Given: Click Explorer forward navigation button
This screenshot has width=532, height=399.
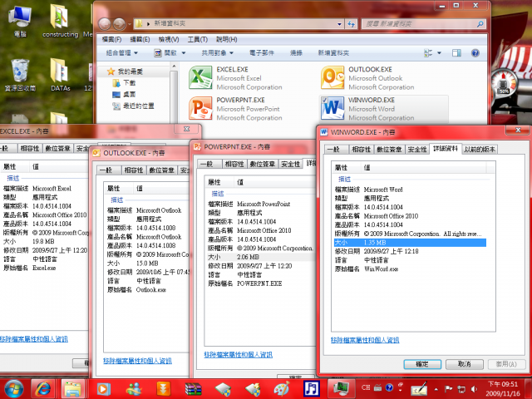Looking at the screenshot, I should (119, 24).
